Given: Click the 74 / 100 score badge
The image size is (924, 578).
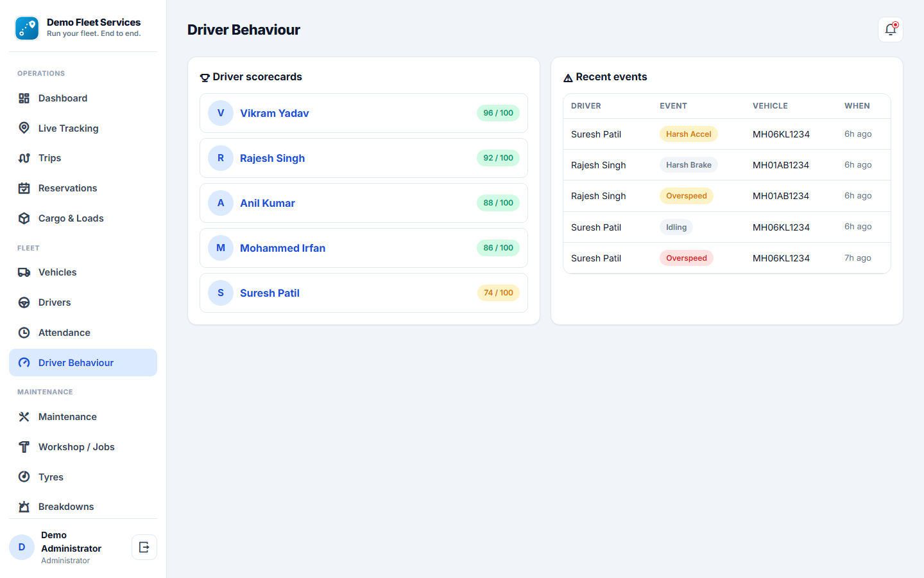Looking at the screenshot, I should (498, 293).
